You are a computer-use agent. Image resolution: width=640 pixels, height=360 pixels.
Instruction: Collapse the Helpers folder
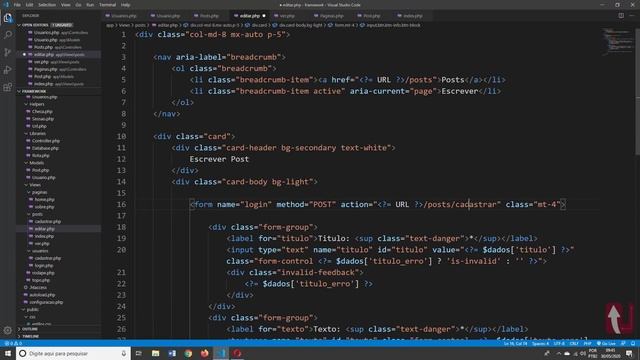[x=37, y=104]
